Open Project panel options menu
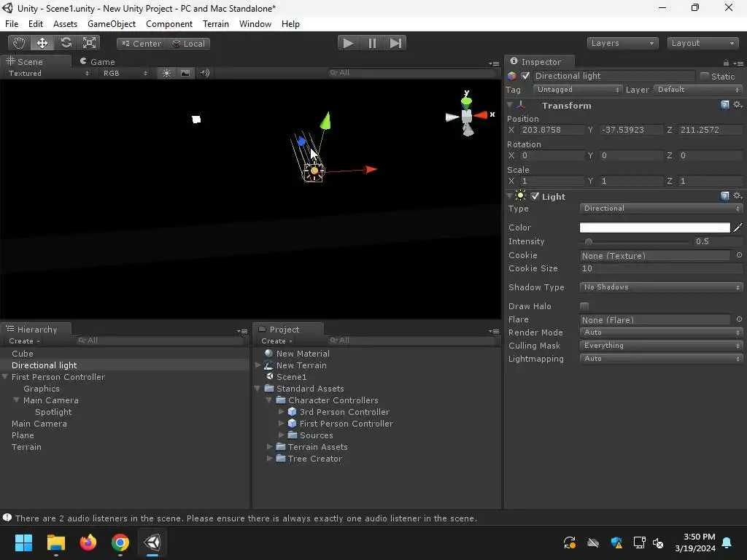This screenshot has height=560, width=747. click(x=494, y=331)
